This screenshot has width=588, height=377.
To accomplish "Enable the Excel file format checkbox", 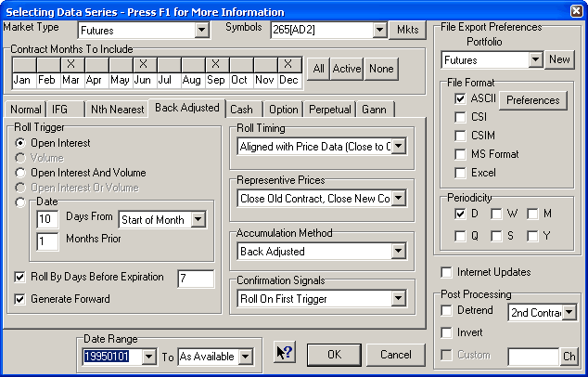I will 461,172.
